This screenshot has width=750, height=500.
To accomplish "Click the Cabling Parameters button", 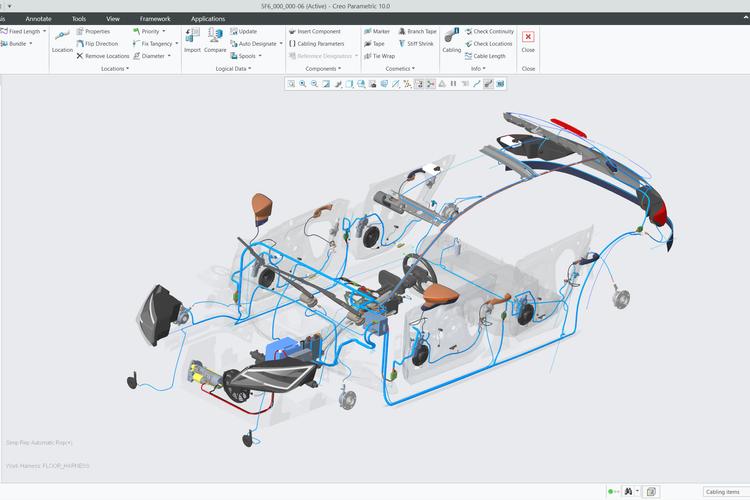I will tap(317, 44).
